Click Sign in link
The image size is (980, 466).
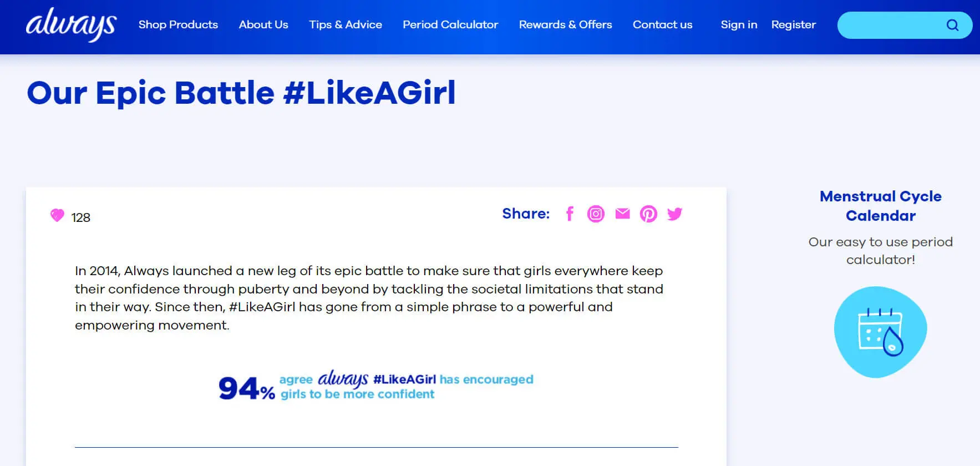click(x=739, y=24)
